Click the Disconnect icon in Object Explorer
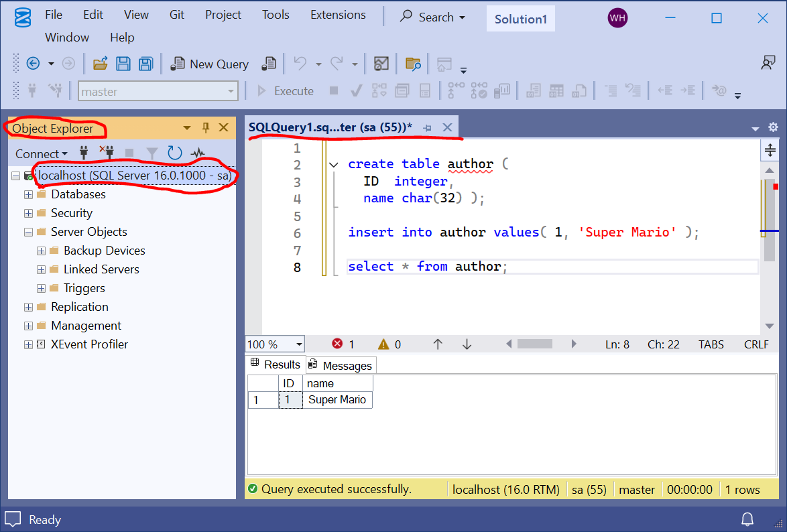This screenshot has height=532, width=787. coord(107,153)
